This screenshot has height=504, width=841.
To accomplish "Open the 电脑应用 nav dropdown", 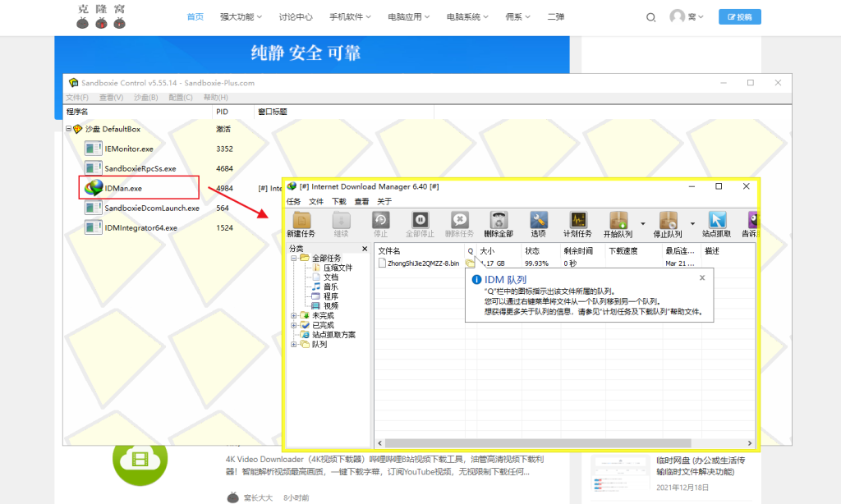I will pyautogui.click(x=409, y=16).
